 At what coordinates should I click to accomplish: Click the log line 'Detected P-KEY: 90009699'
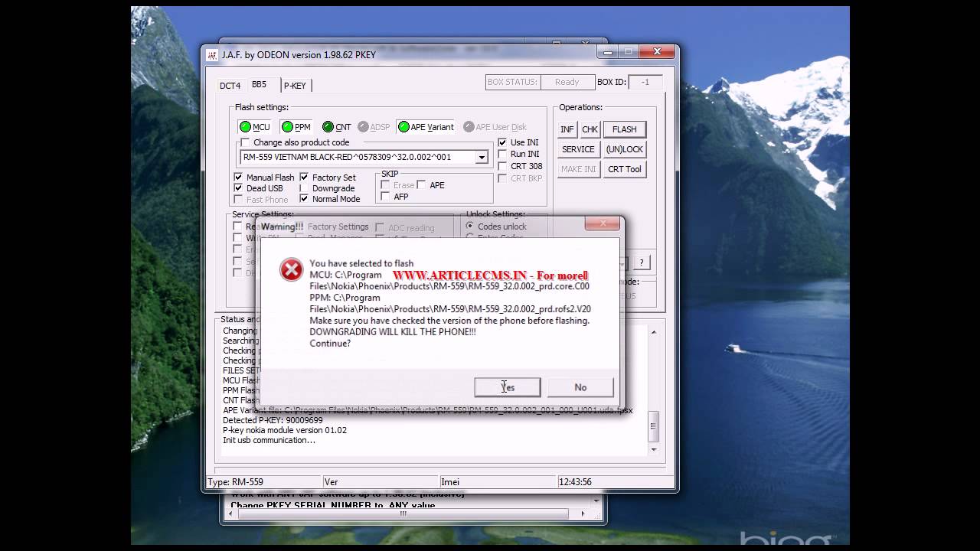(x=273, y=420)
